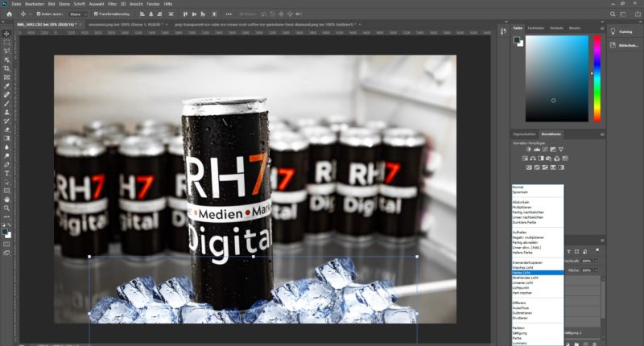This screenshot has height=346, width=644.
Task: Open the Bibliotheken panel button
Action: coord(623,45)
